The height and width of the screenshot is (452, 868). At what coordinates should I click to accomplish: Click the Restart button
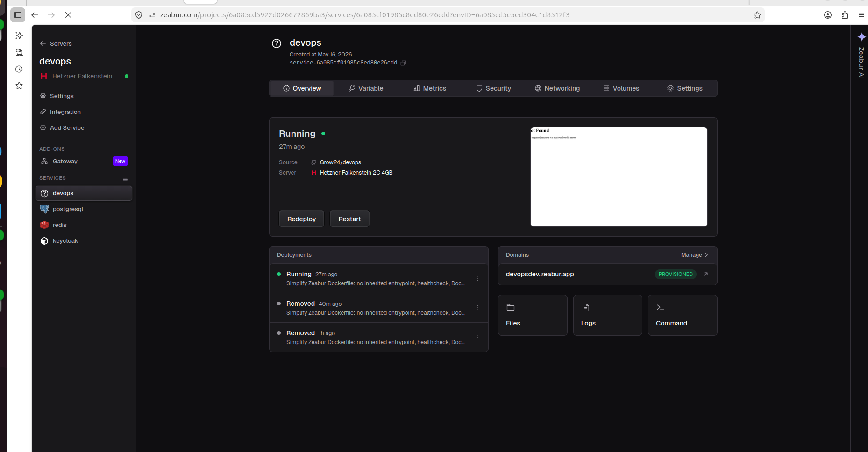[349, 219]
